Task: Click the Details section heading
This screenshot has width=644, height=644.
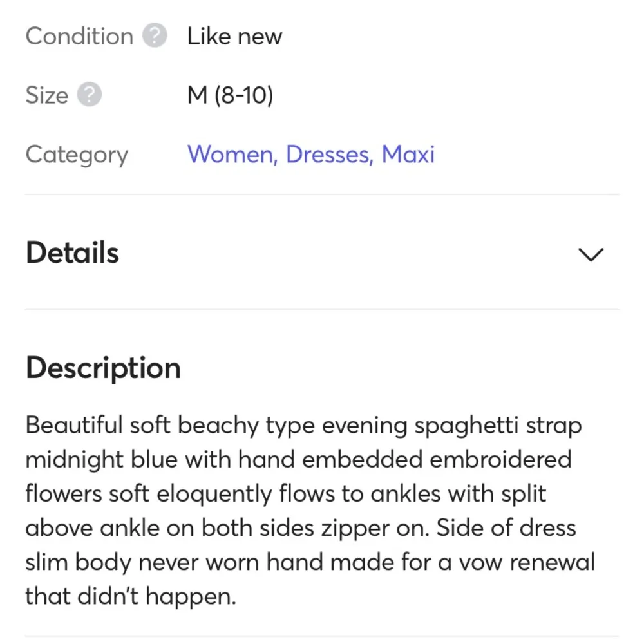Action: [73, 252]
